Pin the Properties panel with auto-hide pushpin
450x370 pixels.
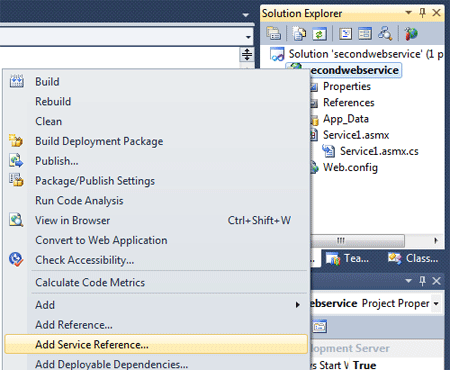tap(422, 281)
